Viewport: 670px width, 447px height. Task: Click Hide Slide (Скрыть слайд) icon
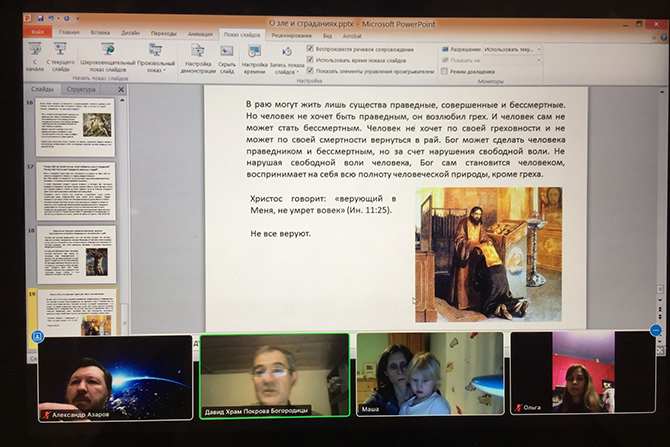click(226, 51)
